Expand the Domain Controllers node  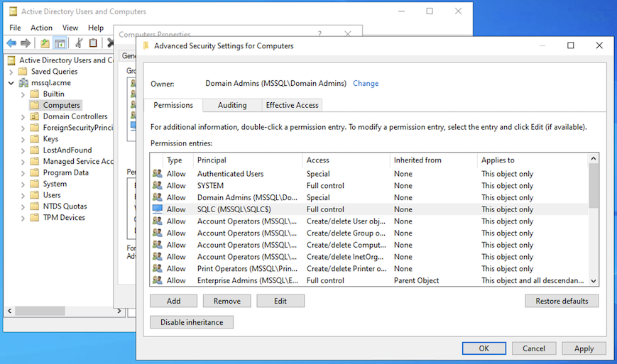point(23,117)
